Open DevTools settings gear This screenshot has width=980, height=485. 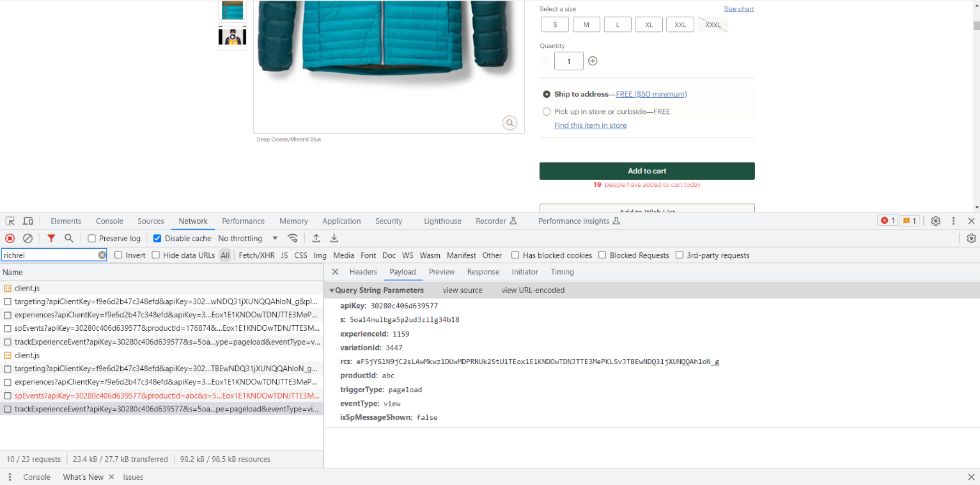(x=935, y=221)
